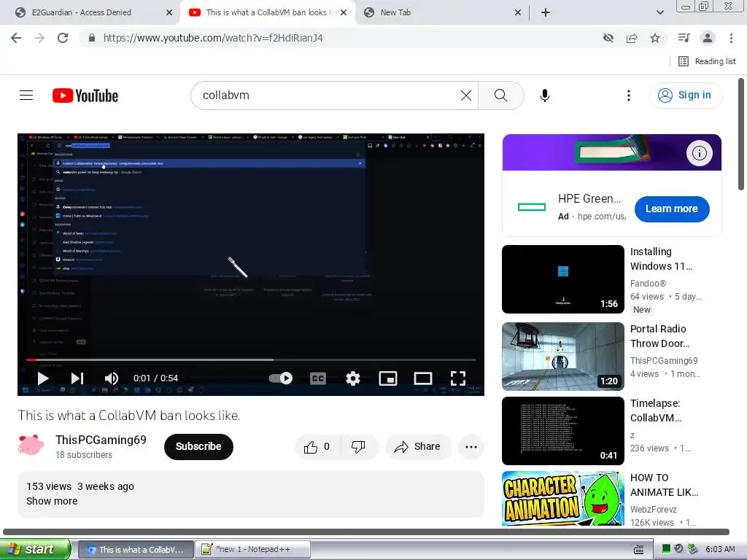747x560 pixels.
Task: Click the system clock 6:03 AM
Action: 720,550
